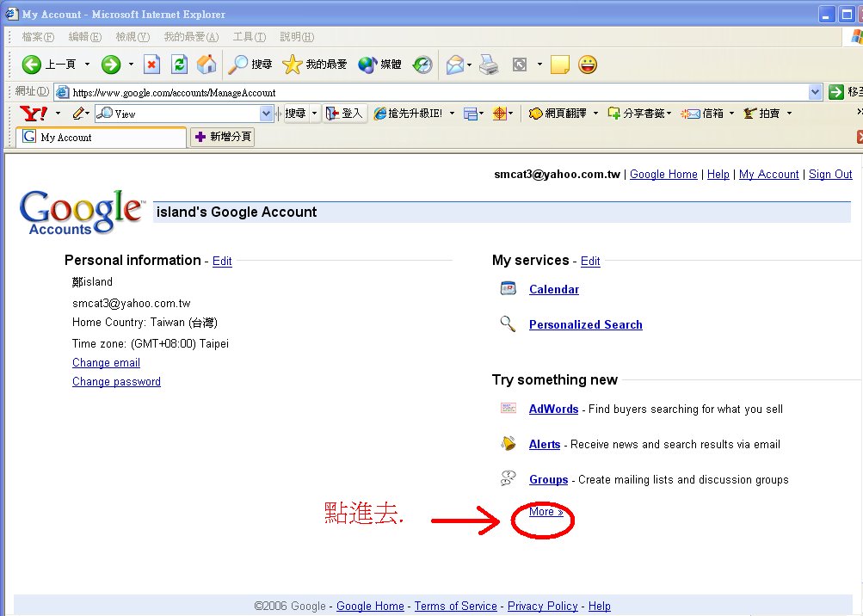863x616 pixels.
Task: Open the 拍賣 dropdown arrow
Action: 789,114
